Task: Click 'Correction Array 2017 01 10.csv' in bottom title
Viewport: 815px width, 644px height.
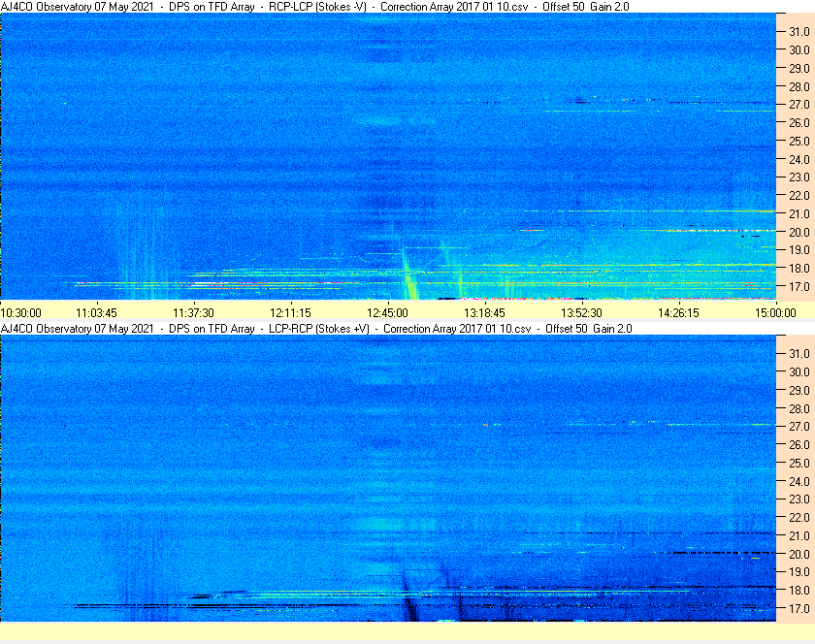Action: pyautogui.click(x=457, y=329)
